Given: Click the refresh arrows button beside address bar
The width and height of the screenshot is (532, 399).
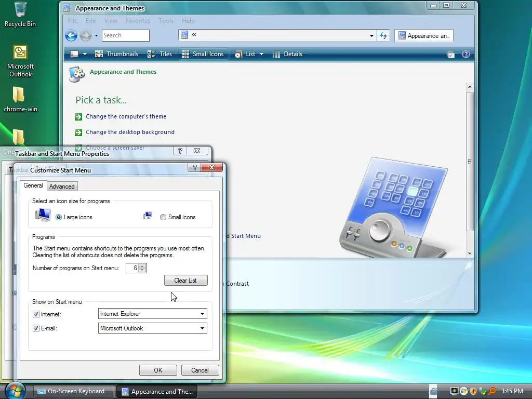Looking at the screenshot, I should coord(383,35).
